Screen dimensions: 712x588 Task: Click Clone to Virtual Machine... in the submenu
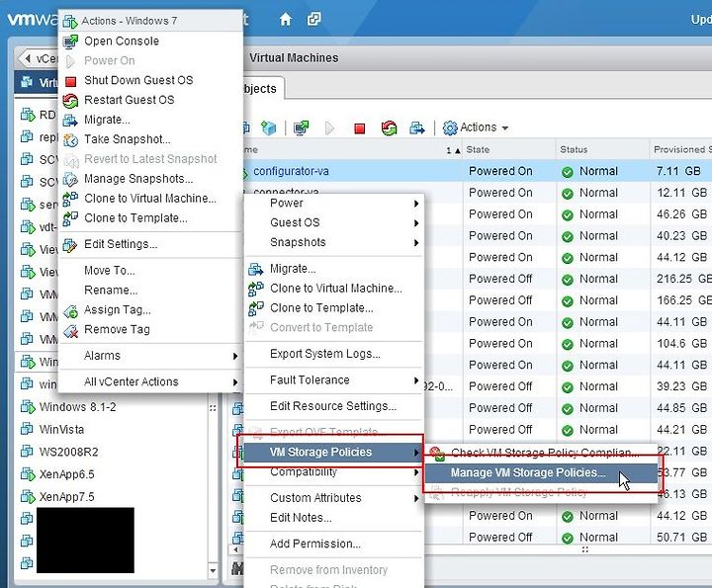336,289
